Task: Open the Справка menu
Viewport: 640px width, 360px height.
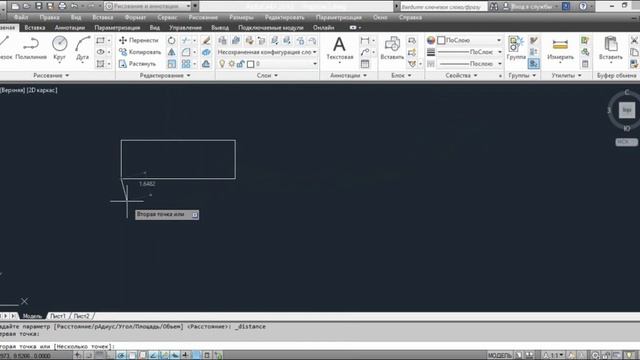Action: tap(410, 17)
